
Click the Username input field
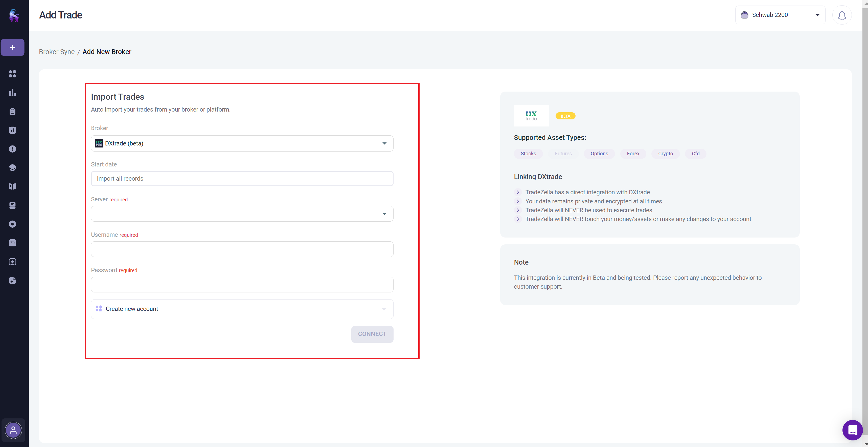(x=242, y=249)
